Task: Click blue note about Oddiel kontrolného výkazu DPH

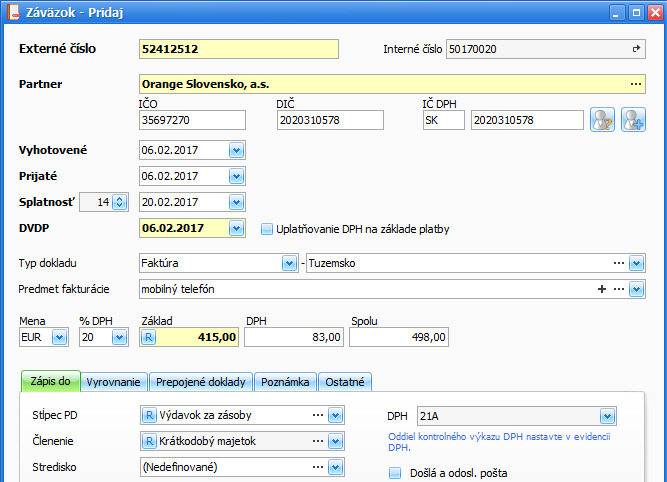Action: tap(499, 442)
